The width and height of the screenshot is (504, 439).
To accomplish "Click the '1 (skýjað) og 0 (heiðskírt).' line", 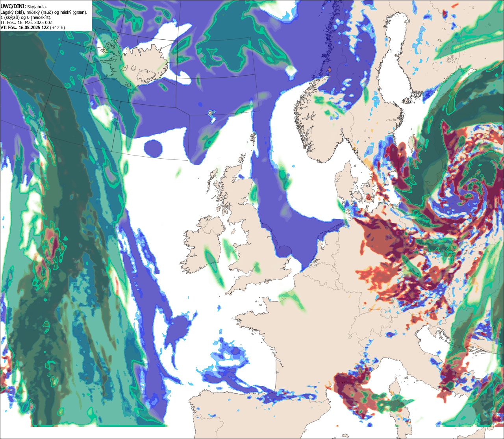I will pyautogui.click(x=26, y=17).
